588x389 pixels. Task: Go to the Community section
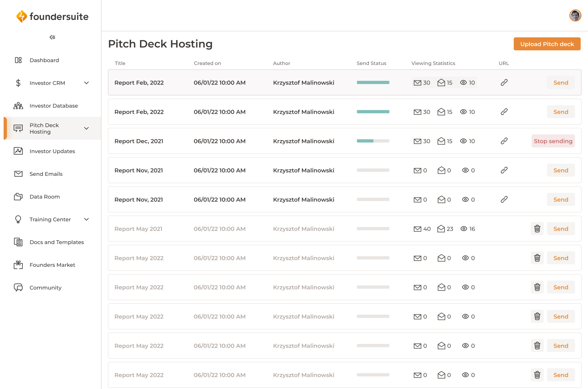45,287
